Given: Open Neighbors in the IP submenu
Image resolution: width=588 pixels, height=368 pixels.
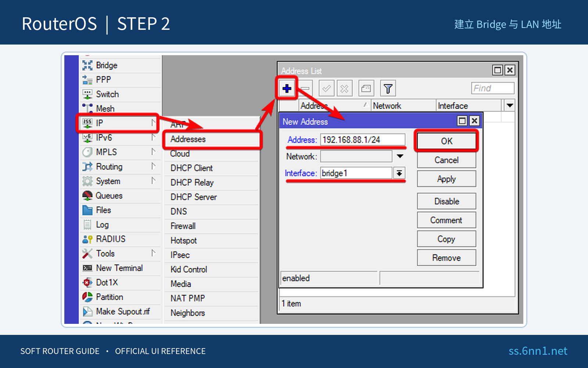Looking at the screenshot, I should pos(211,313).
